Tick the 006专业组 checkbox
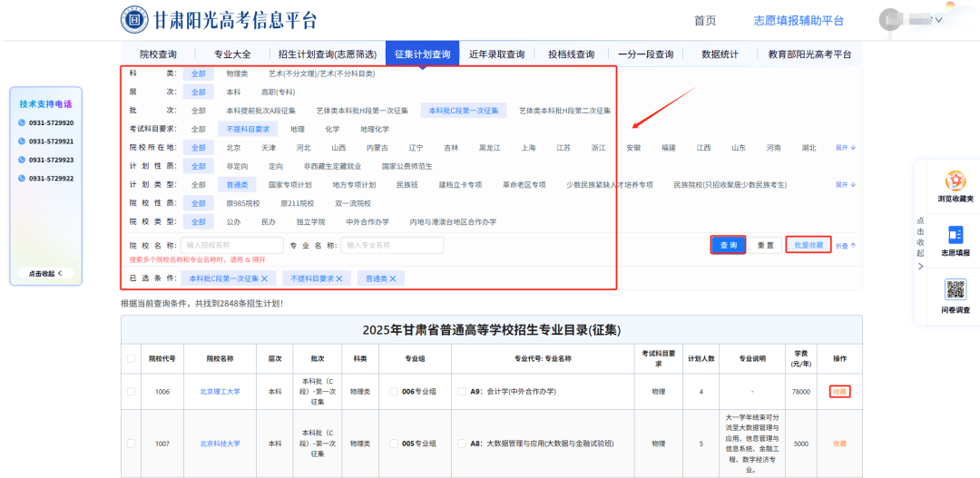The height and width of the screenshot is (478, 980). click(x=394, y=391)
